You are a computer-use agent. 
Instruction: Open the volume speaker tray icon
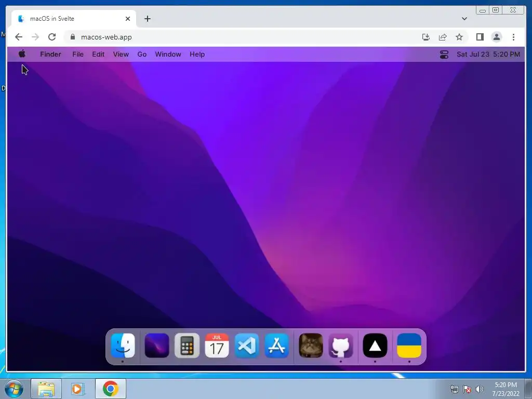(479, 389)
